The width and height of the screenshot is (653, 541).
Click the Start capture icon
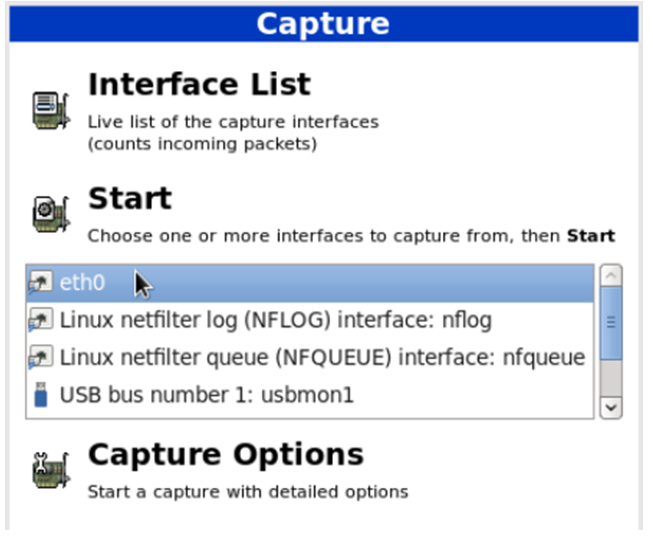click(47, 213)
